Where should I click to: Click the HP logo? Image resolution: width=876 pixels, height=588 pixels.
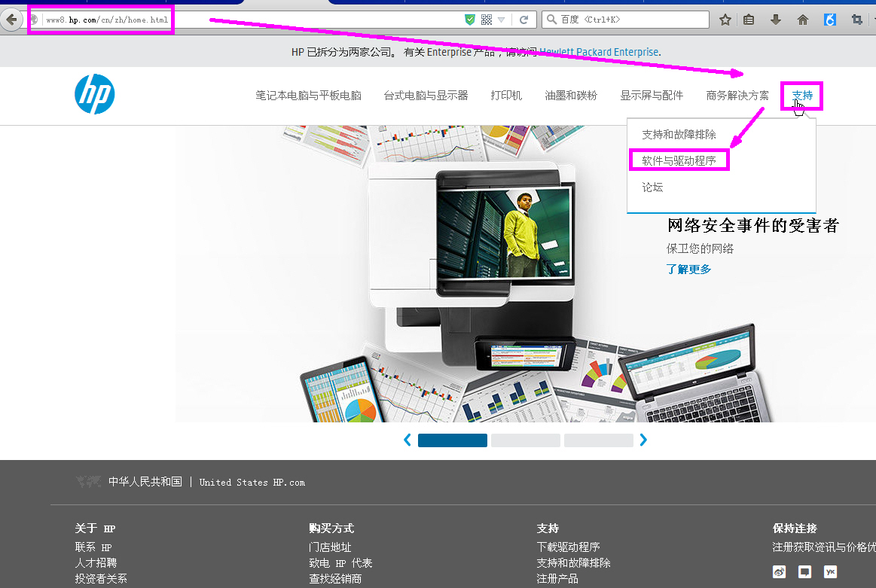(94, 94)
